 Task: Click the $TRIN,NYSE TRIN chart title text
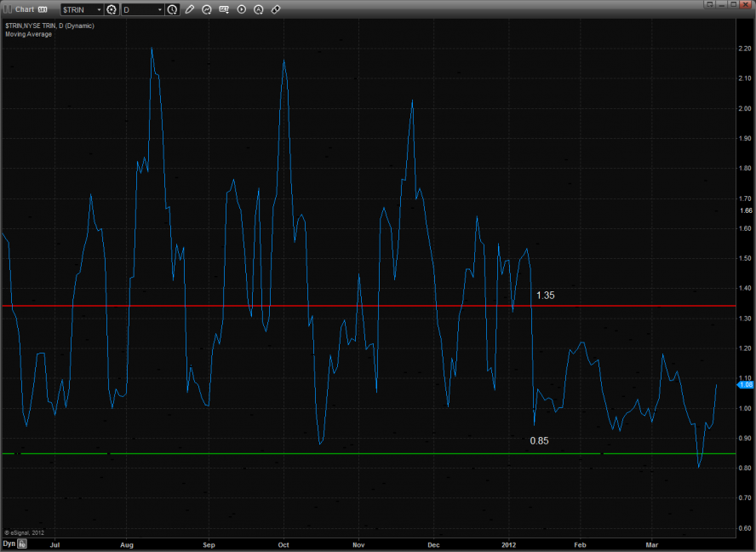[49, 26]
